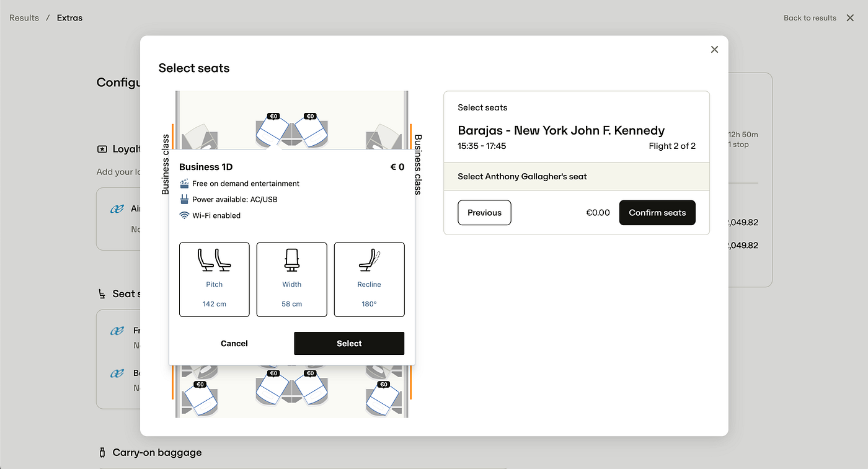Return via the Back to results link
The image size is (868, 469).
click(x=810, y=18)
